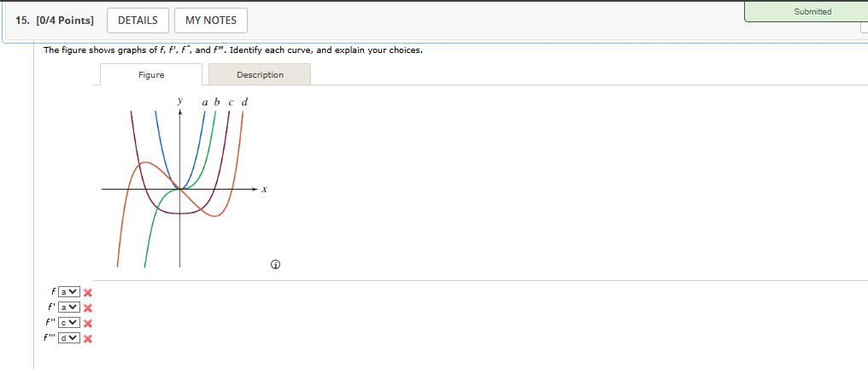Select the Figure tab
Screen dimensions: 868x369
[x=151, y=75]
